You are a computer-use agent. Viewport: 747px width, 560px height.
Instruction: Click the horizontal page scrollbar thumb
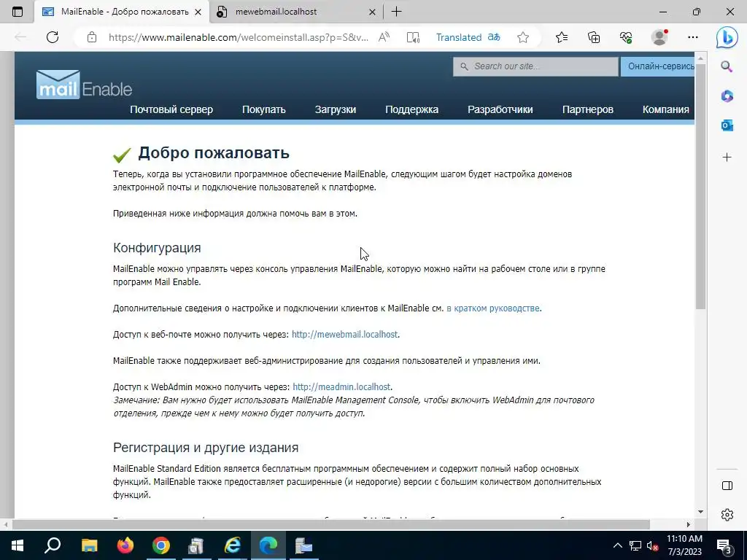click(331, 524)
